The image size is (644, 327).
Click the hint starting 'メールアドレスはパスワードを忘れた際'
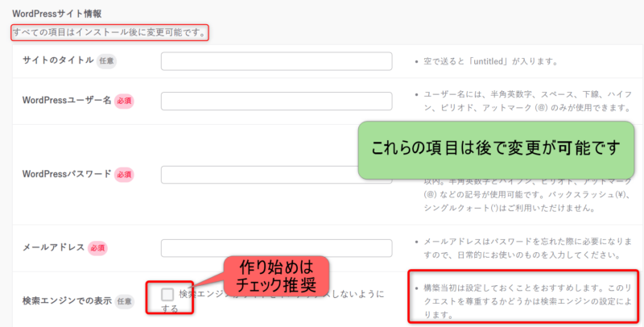click(x=528, y=248)
